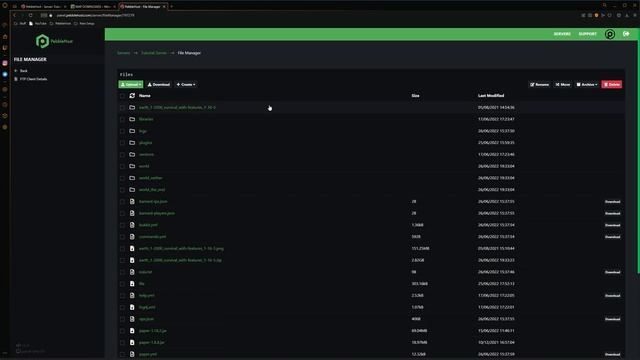Click the PebbleHost logo
The width and height of the screenshot is (640, 360).
pos(54,41)
